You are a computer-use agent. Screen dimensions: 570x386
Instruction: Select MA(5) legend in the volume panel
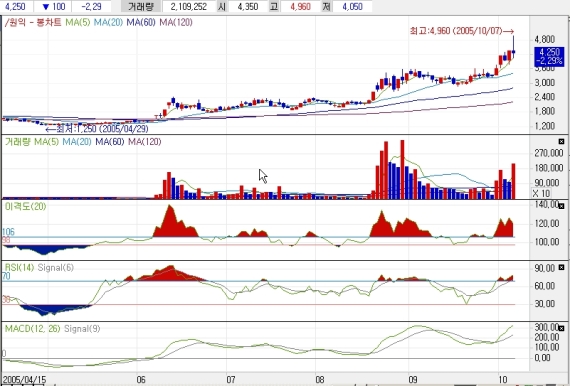(x=46, y=142)
